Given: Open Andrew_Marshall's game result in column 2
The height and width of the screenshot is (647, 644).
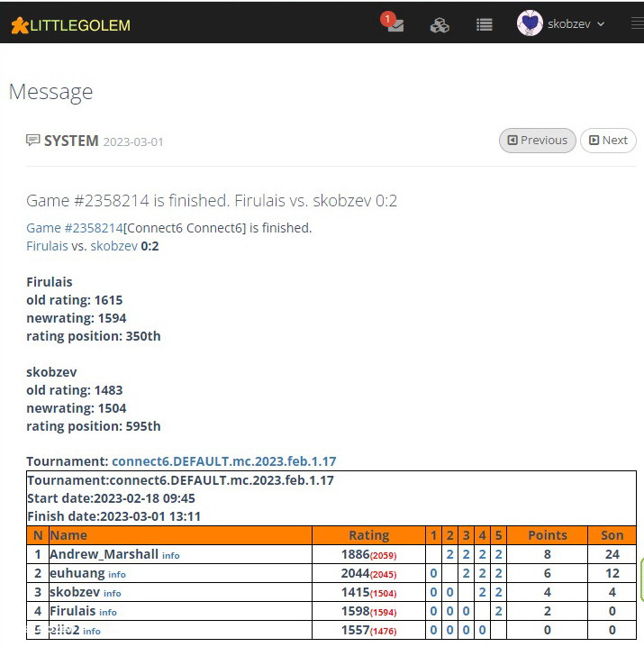Looking at the screenshot, I should tap(449, 555).
